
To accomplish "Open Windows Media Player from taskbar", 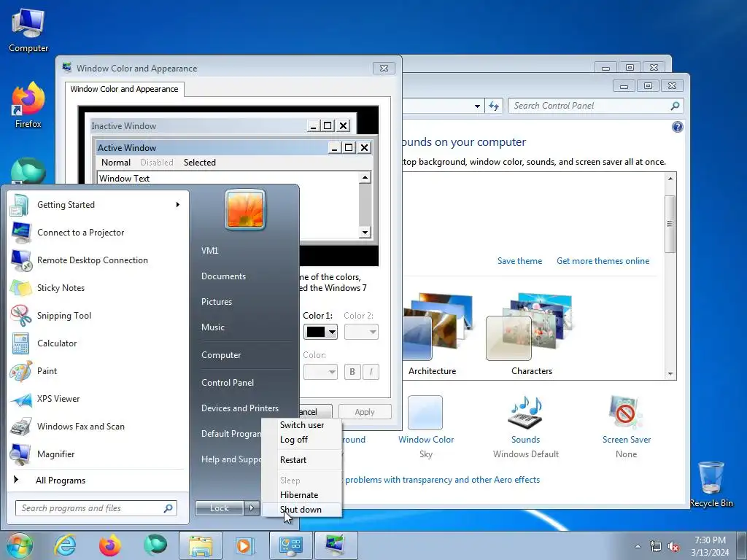I will coord(245,545).
